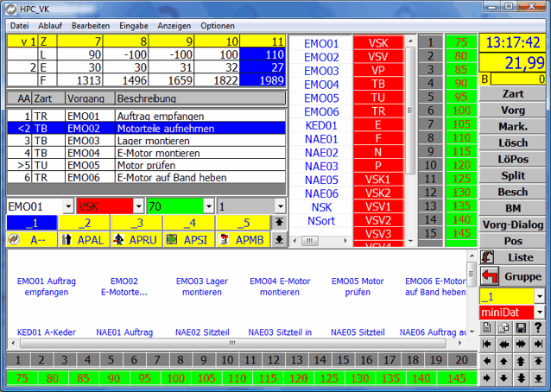
Task: Expand the red VSK dropdown
Action: pyautogui.click(x=137, y=207)
